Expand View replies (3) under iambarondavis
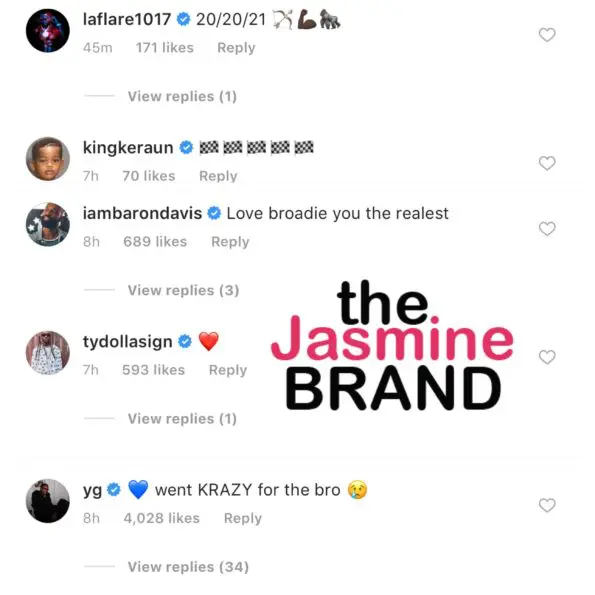The width and height of the screenshot is (595, 595). tap(183, 290)
